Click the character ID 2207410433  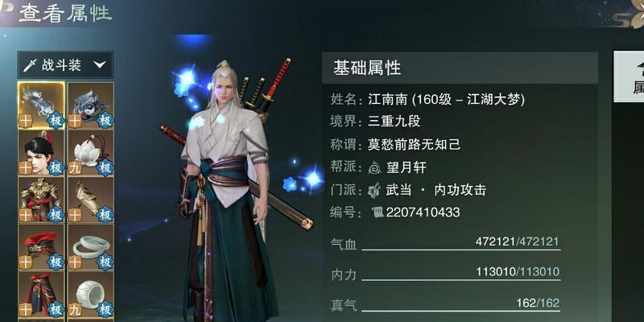423,213
